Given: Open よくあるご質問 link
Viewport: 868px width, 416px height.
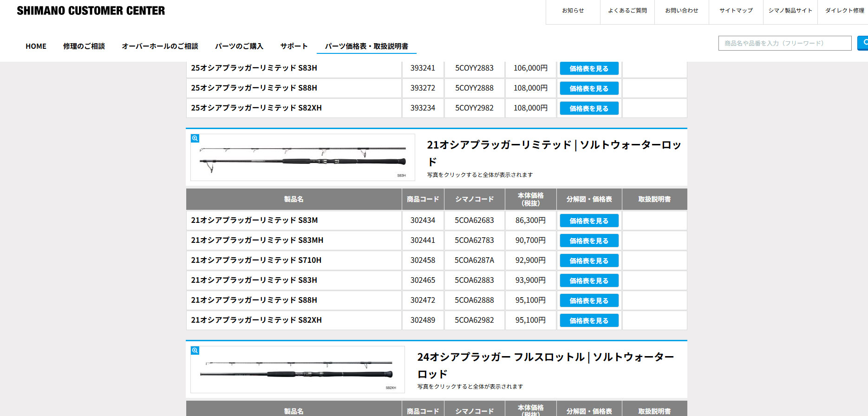Looking at the screenshot, I should click(x=627, y=11).
